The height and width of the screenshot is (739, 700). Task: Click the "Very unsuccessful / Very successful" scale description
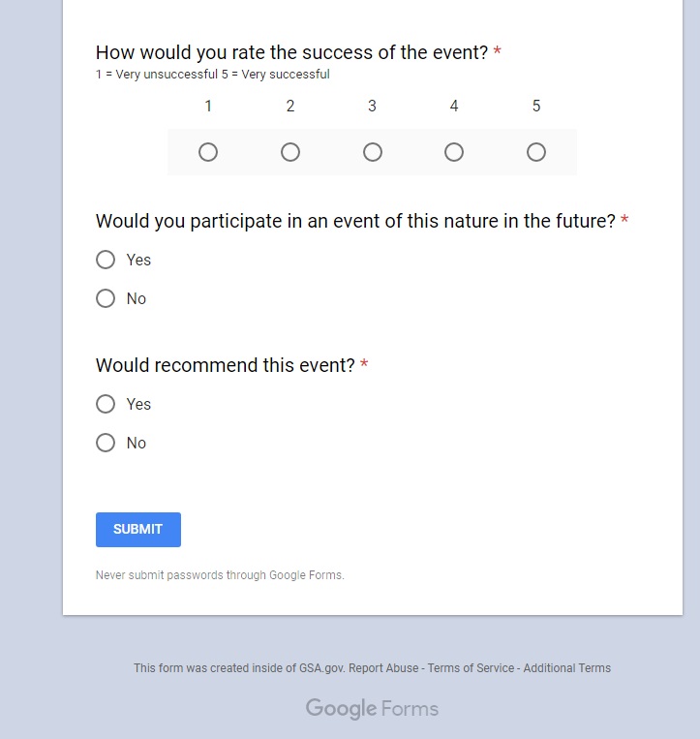[x=212, y=75]
